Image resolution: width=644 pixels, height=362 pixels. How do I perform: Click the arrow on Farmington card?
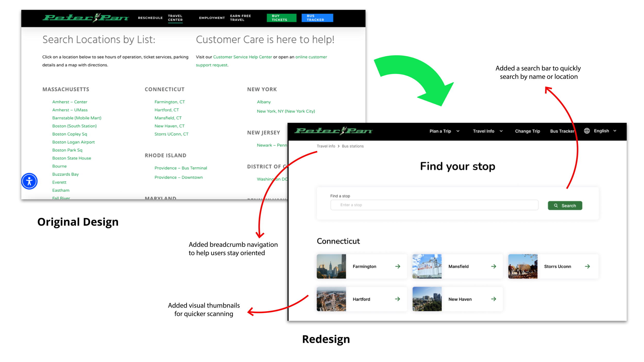(x=398, y=266)
